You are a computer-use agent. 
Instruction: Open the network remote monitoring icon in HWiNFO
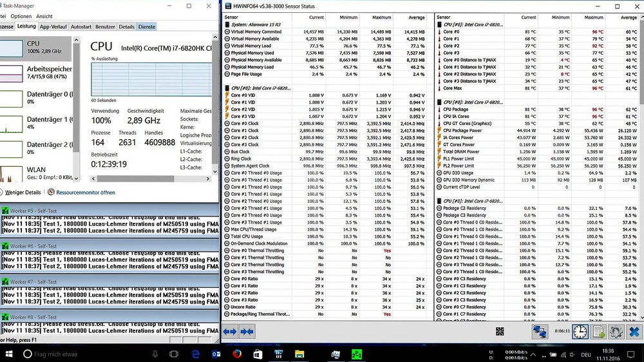click(540, 331)
